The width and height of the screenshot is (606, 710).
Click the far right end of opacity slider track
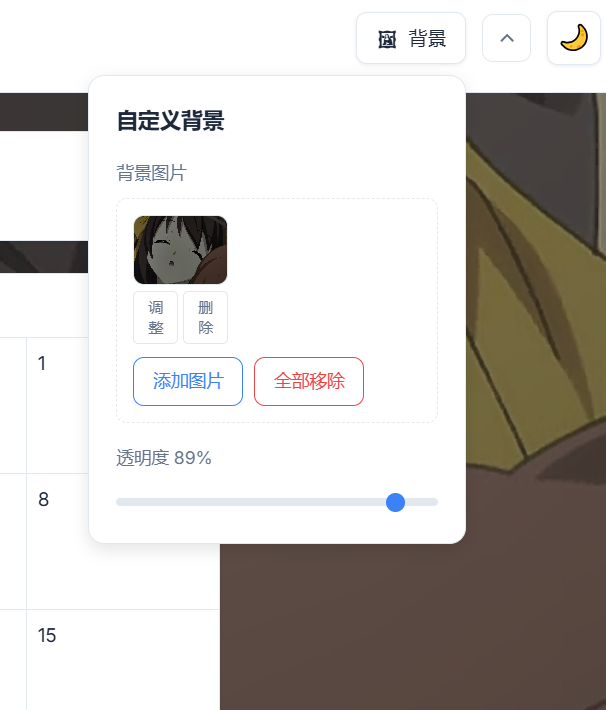pos(434,502)
